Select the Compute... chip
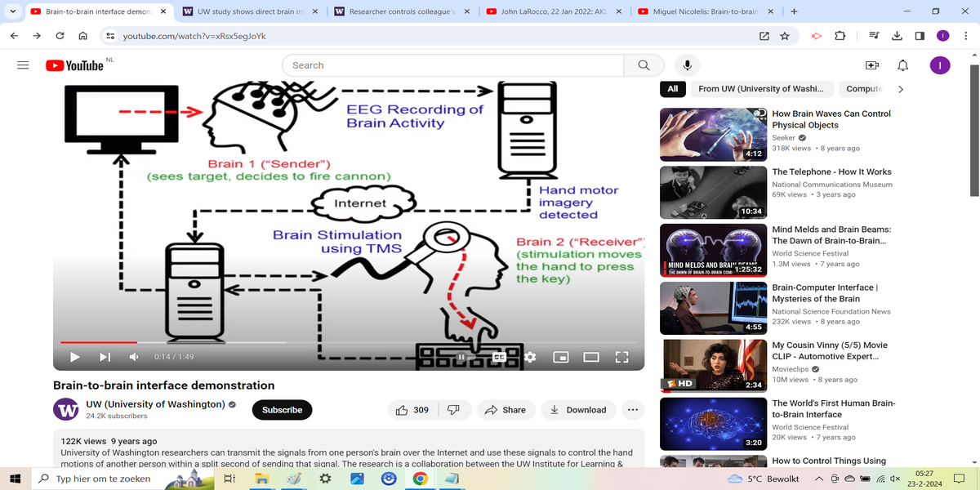The height and width of the screenshot is (490, 980). (863, 89)
